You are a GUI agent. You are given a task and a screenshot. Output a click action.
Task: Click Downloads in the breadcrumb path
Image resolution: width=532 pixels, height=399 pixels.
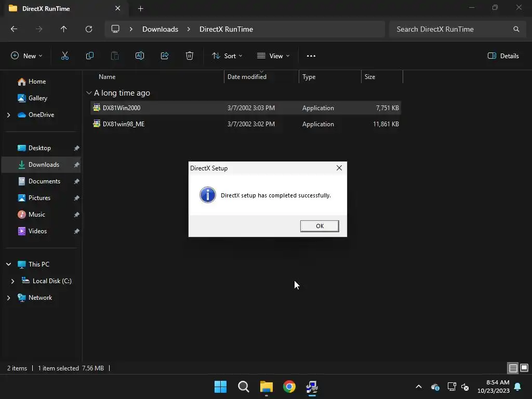point(160,29)
